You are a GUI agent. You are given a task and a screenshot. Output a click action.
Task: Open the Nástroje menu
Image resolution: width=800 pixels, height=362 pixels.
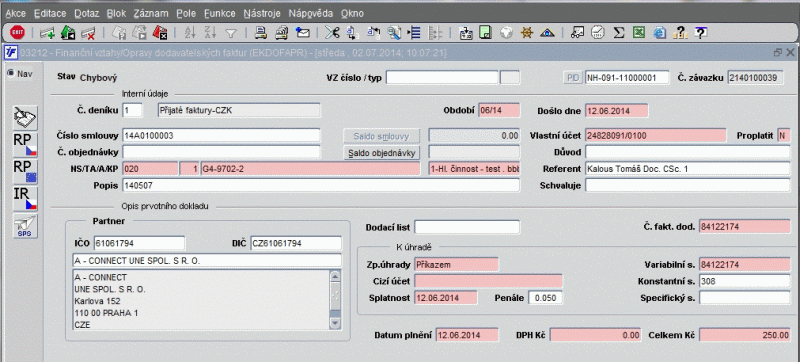[262, 13]
